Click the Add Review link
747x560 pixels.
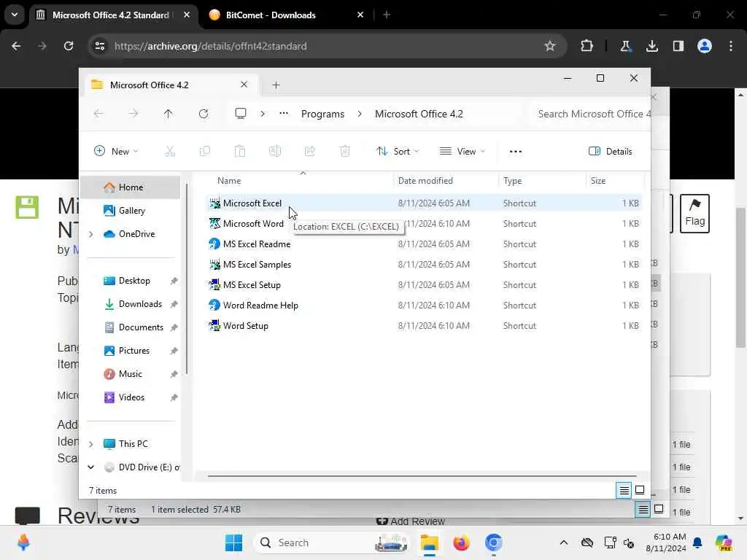pyautogui.click(x=411, y=521)
